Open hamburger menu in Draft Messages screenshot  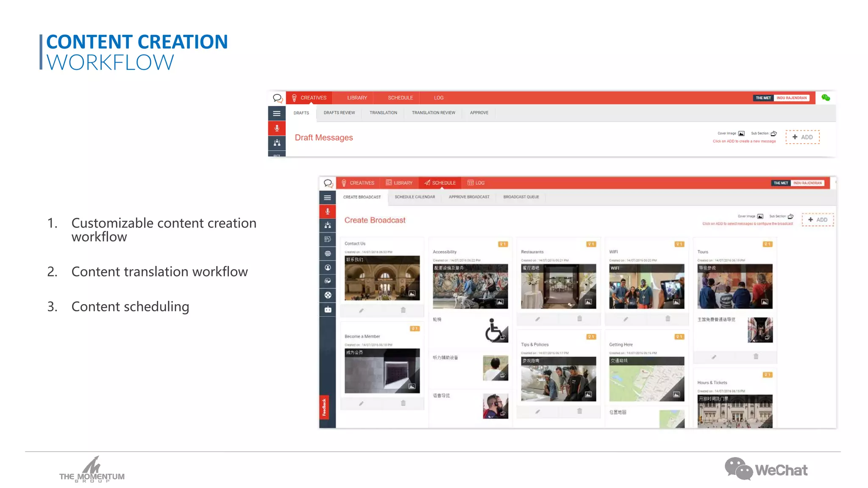277,114
